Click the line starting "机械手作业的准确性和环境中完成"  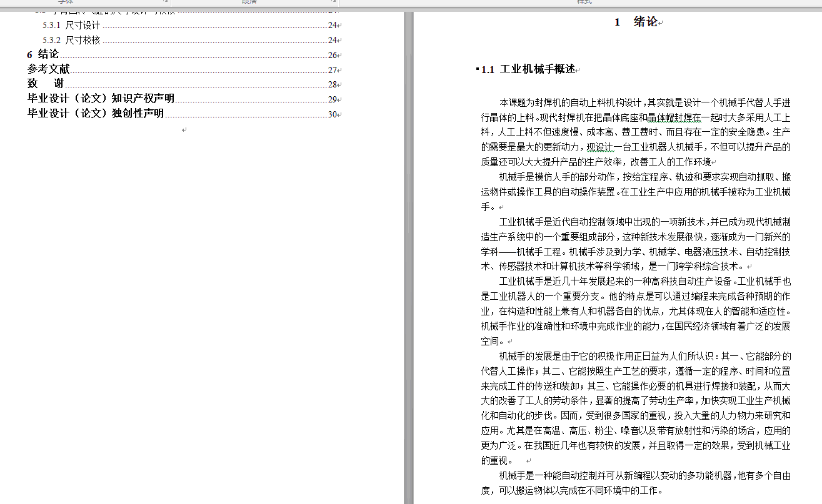tap(636, 326)
